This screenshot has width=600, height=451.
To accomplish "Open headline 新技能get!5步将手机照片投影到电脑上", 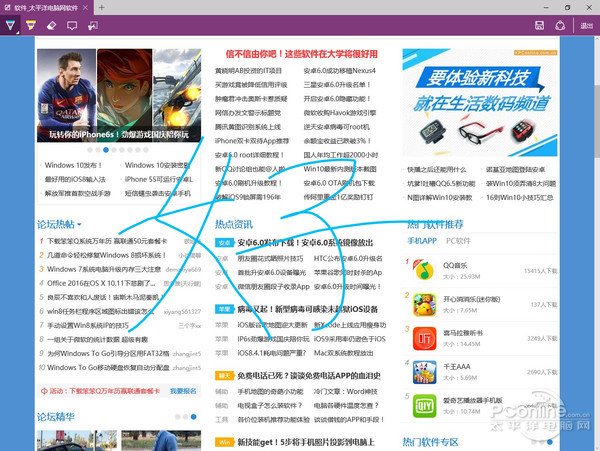I will [x=306, y=442].
